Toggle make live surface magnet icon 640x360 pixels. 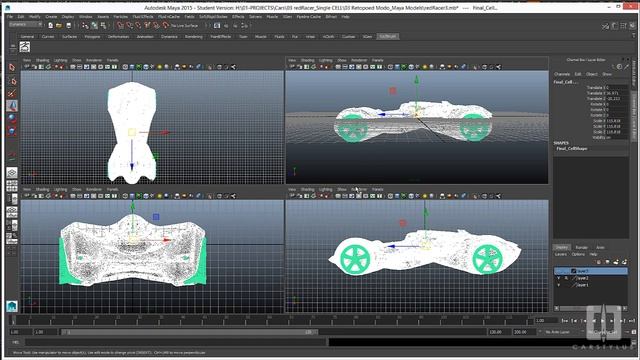(x=165, y=25)
